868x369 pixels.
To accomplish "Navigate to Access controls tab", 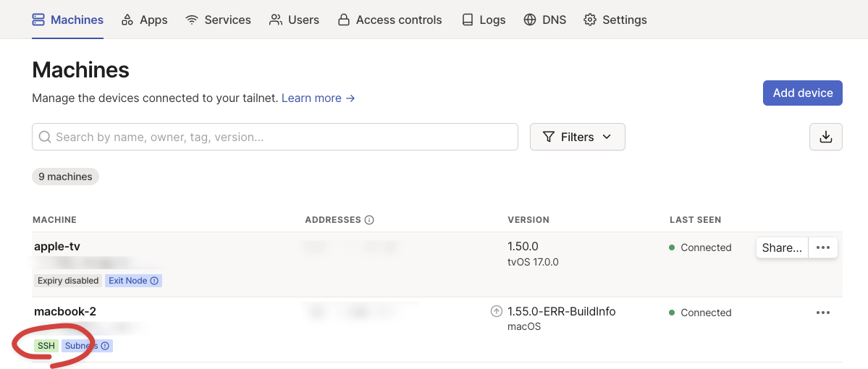I will point(389,20).
